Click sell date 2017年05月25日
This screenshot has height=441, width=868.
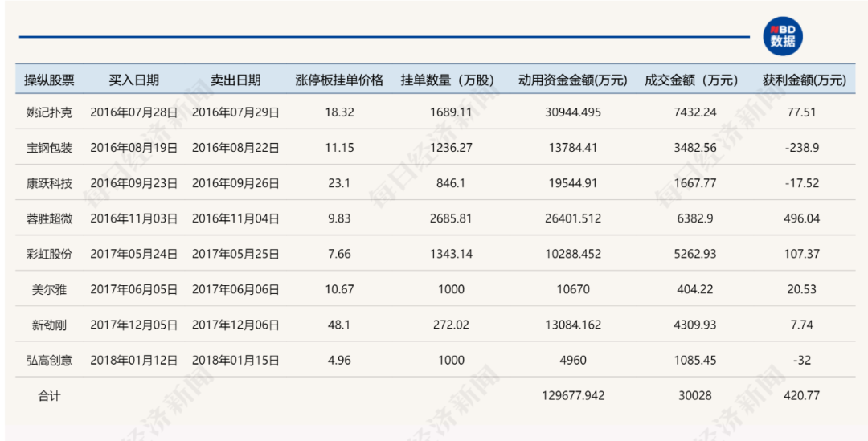(235, 254)
